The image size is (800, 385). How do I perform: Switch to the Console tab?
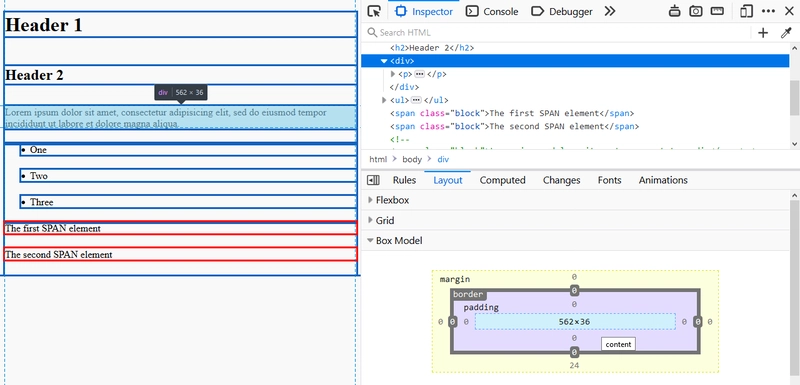[492, 11]
